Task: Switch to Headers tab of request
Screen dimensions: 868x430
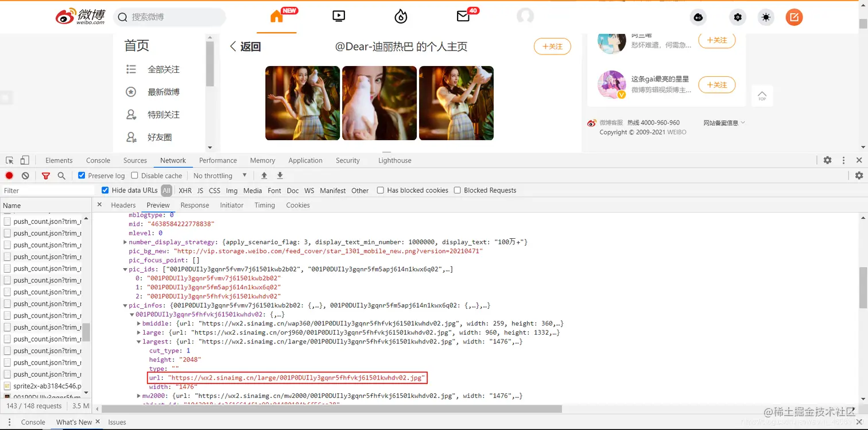Action: [x=123, y=205]
